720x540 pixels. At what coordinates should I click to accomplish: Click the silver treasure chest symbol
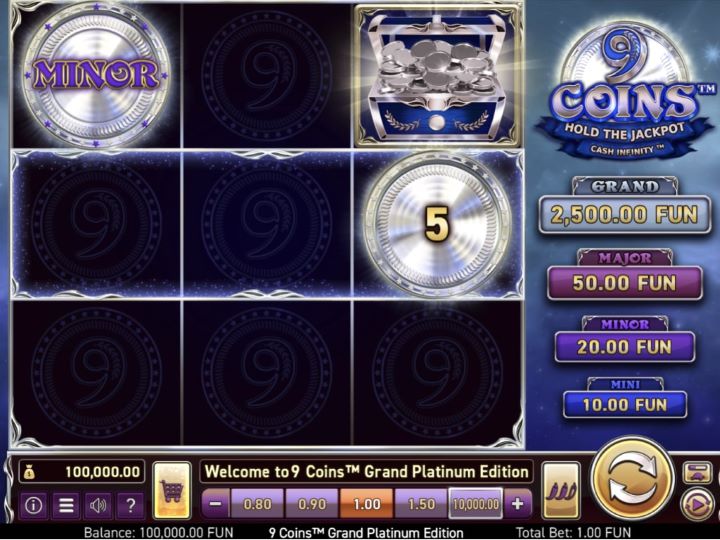point(436,76)
